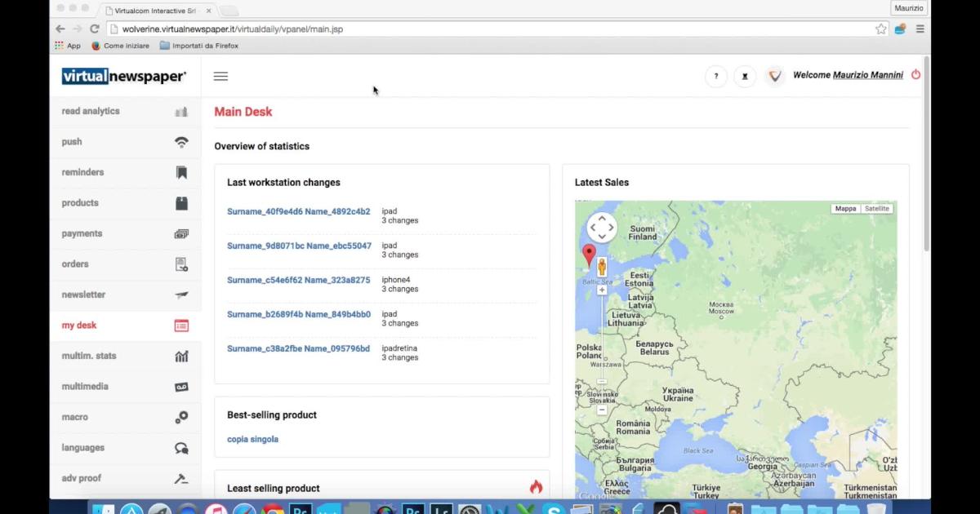Open the languages menu item
The width and height of the screenshot is (980, 514).
coord(82,448)
